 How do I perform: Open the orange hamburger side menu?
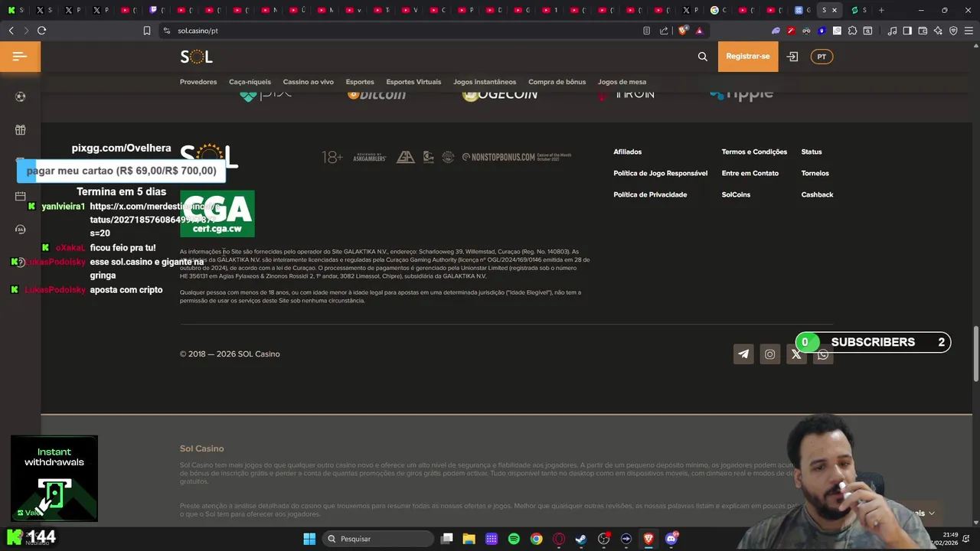[x=20, y=57]
